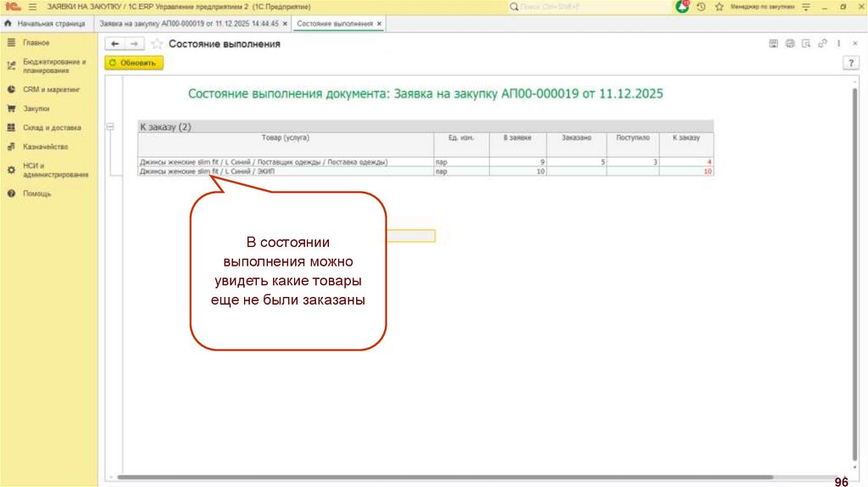Open CRM и маркетинг section
Screen dimensions: 868x487
tap(52, 89)
